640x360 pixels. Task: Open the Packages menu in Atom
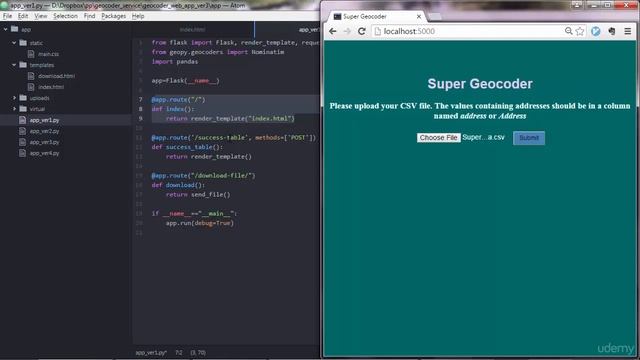point(113,16)
